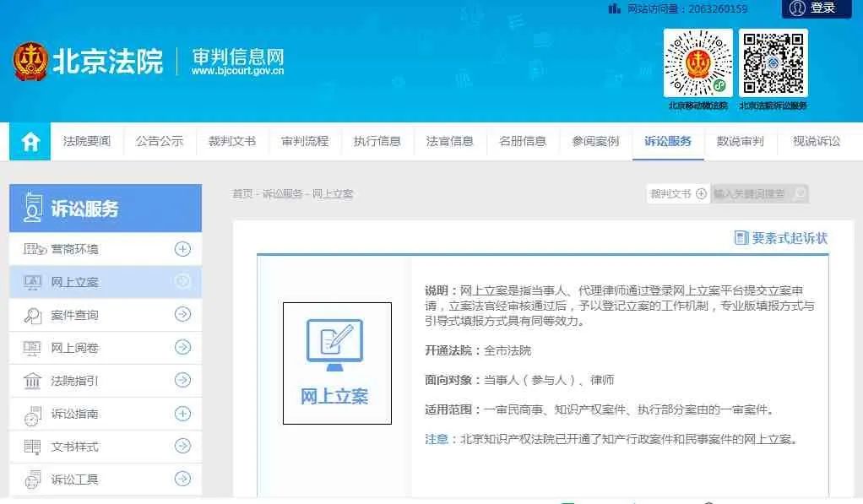
Task: Expand 营商环境 with its plus button
Action: 182,249
